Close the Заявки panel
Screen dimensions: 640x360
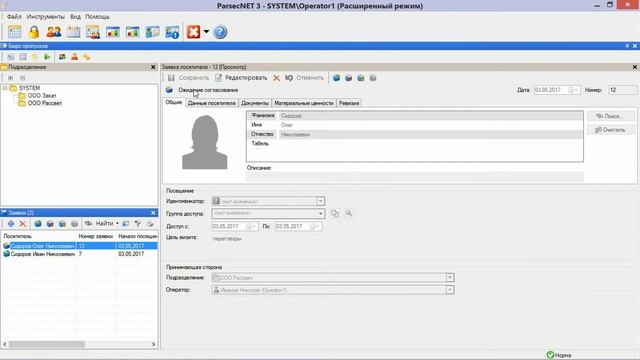coord(153,213)
